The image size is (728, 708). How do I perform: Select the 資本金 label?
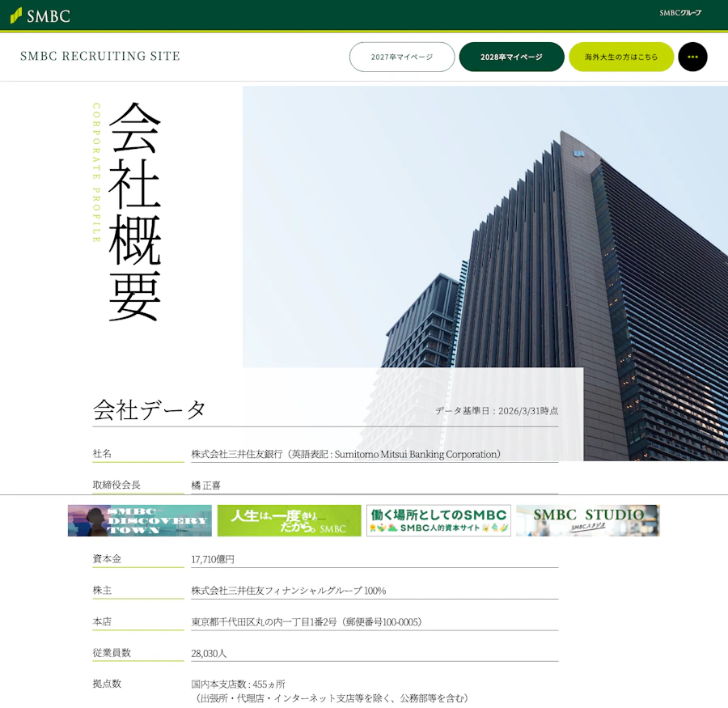(107, 558)
